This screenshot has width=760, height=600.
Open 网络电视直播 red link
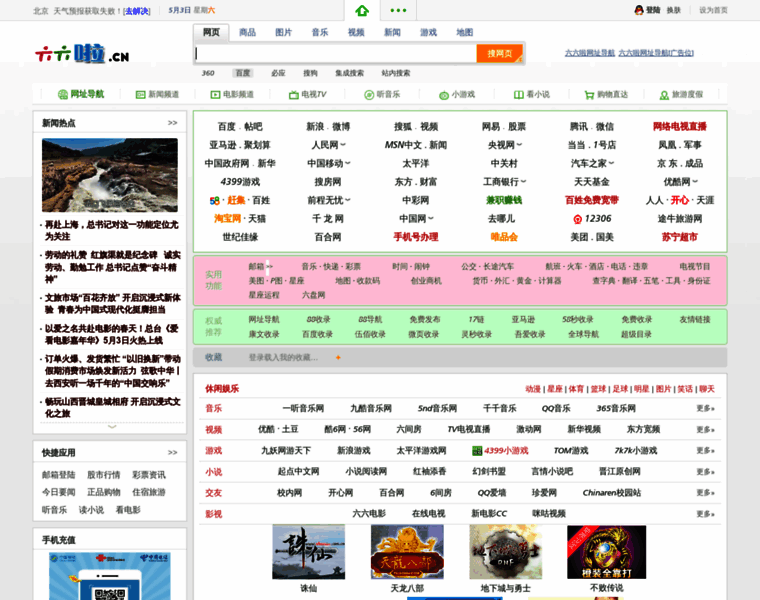(x=680, y=126)
